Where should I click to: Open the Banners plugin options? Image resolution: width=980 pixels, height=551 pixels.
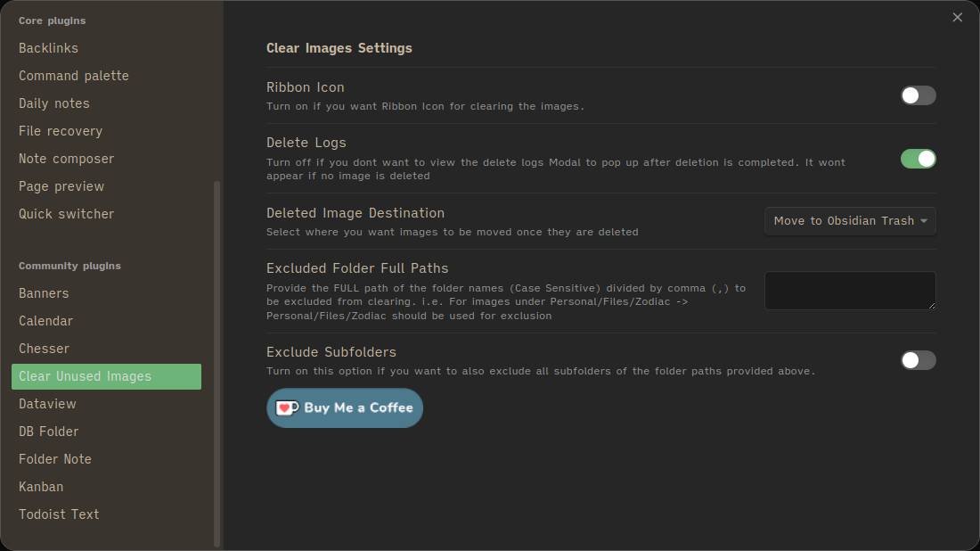pos(43,292)
